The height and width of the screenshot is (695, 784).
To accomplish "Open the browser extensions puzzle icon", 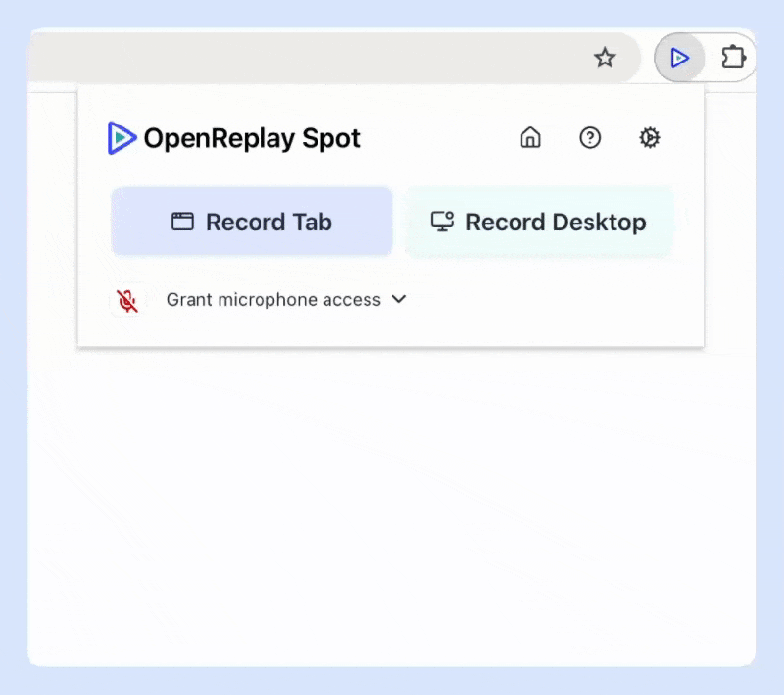I will 733,57.
